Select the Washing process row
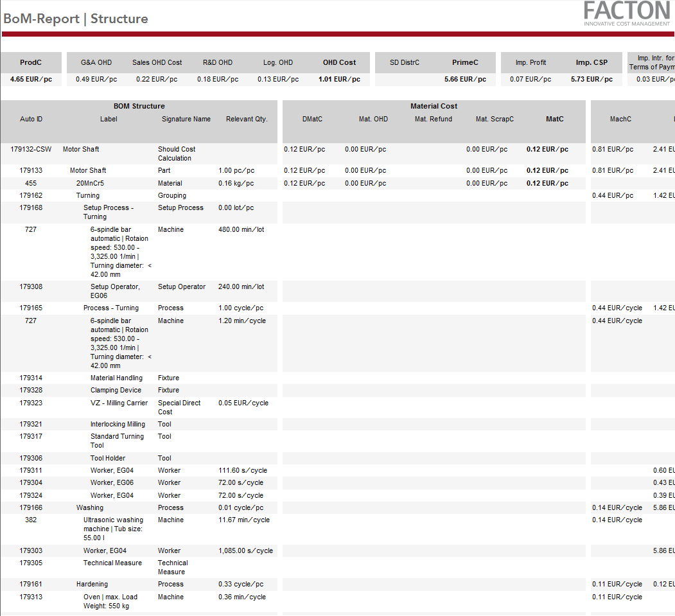Image resolution: width=675 pixels, height=616 pixels. (x=90, y=507)
